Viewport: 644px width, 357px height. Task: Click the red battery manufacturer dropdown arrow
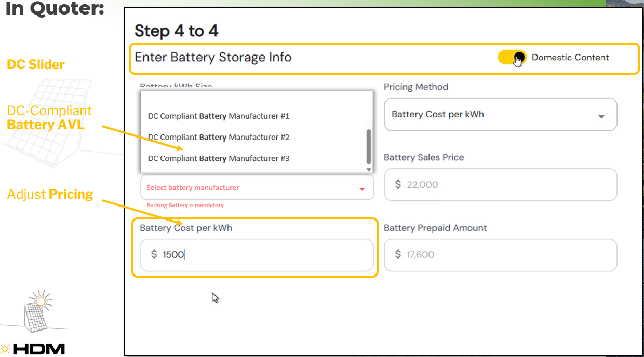pos(363,189)
